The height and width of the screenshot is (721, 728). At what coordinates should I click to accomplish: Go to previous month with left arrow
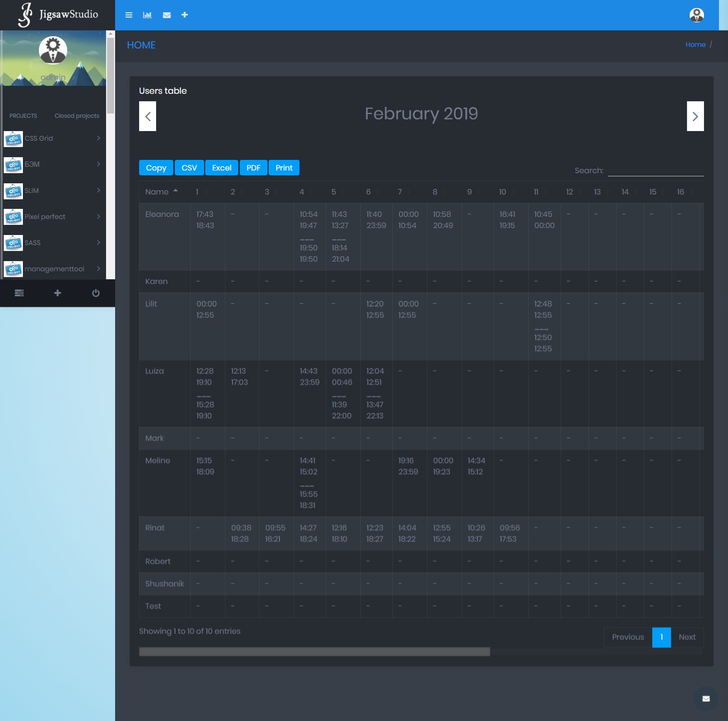(148, 116)
